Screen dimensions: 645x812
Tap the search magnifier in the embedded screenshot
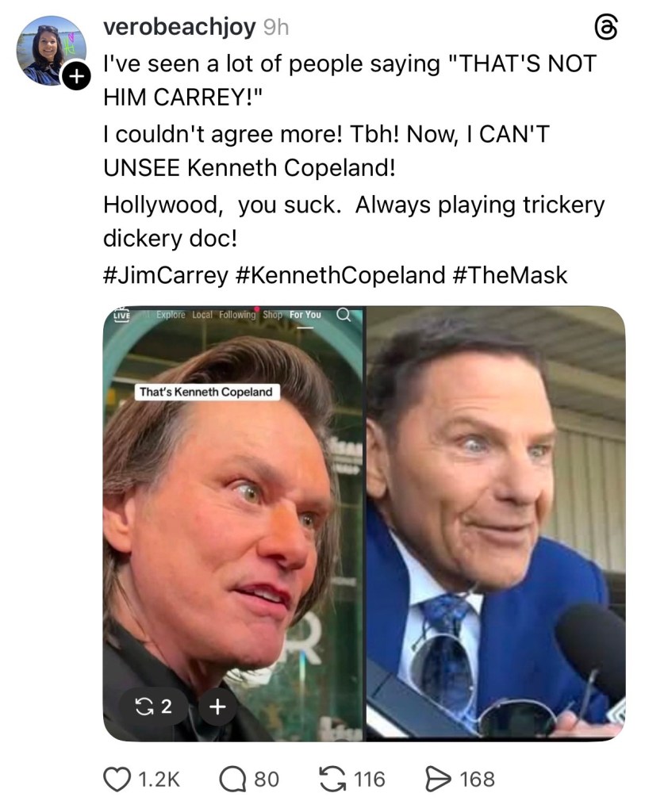coord(344,315)
